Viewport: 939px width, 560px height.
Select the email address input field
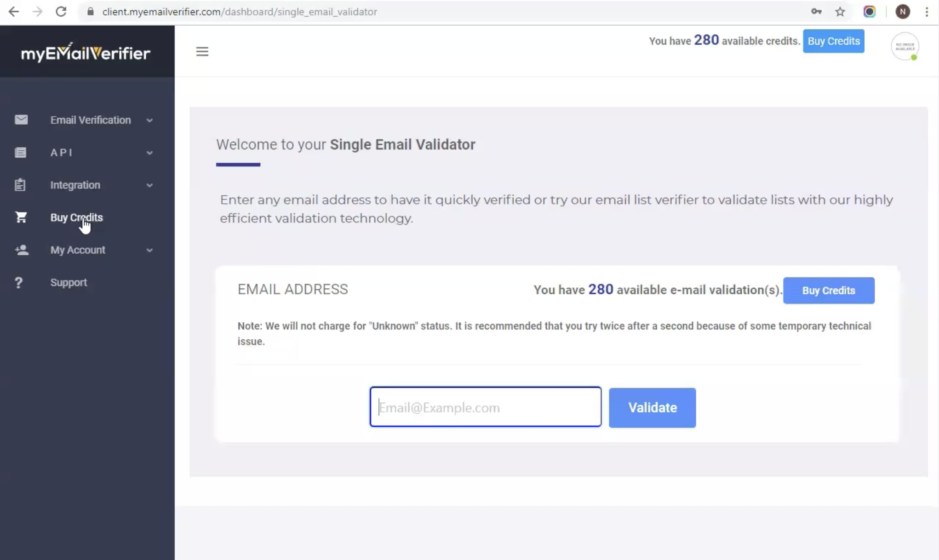coord(485,406)
